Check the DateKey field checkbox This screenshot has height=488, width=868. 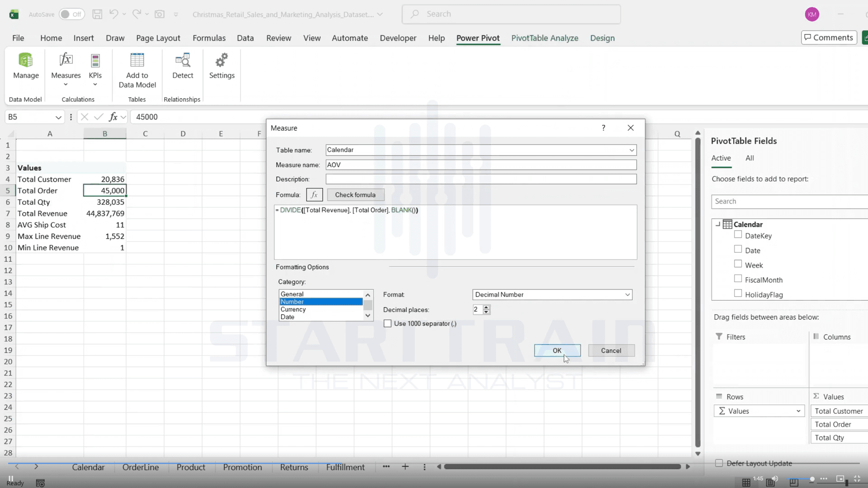[738, 235]
